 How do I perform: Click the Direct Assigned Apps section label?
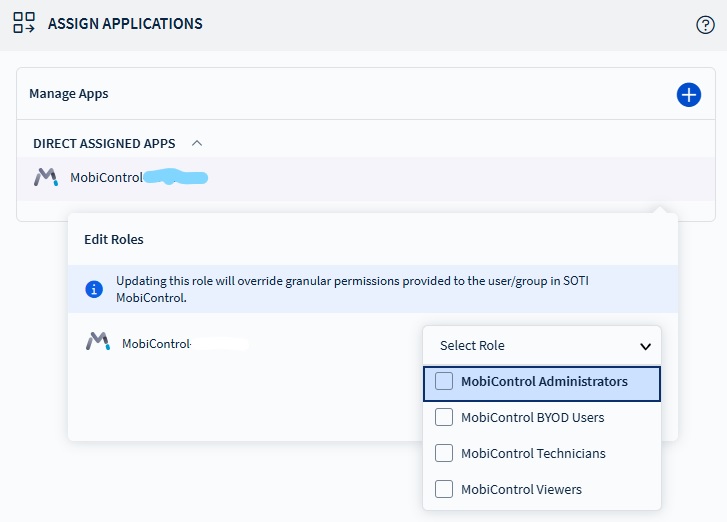coord(104,144)
